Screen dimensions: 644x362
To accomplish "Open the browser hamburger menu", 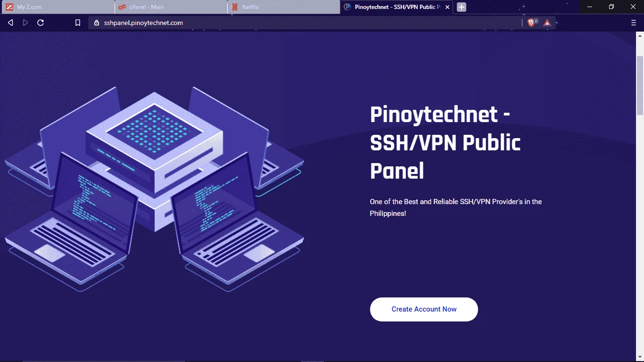I will [x=634, y=23].
